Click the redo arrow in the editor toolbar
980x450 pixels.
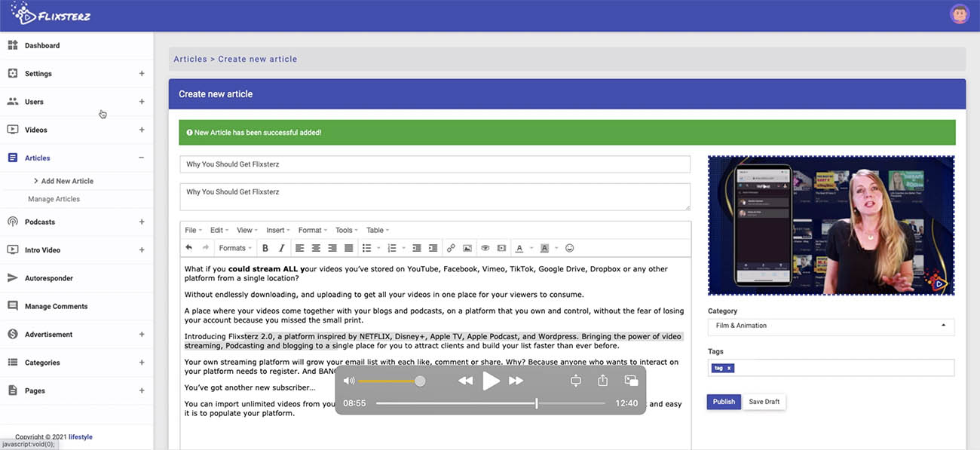205,248
